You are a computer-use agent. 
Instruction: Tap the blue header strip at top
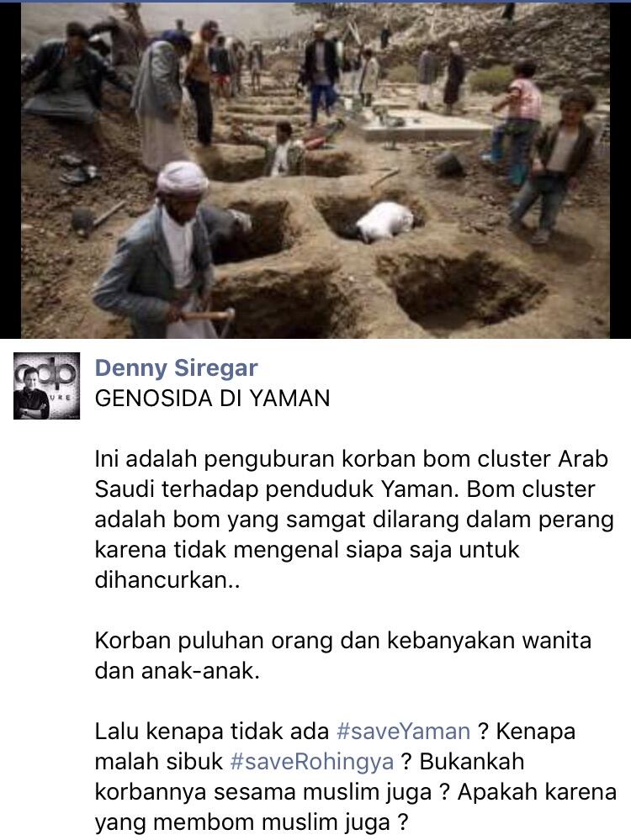(x=315, y=1)
